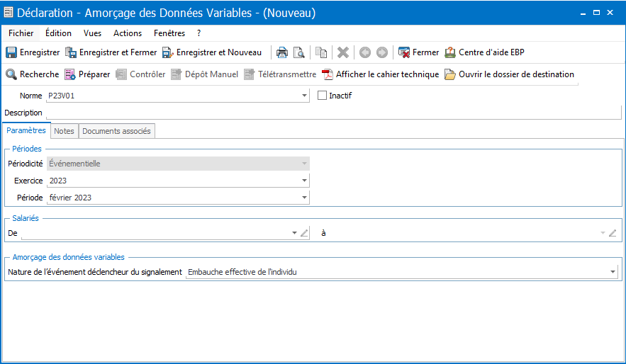Switch to Documents associés tab
Viewport: 626px width, 364px height.
[116, 131]
